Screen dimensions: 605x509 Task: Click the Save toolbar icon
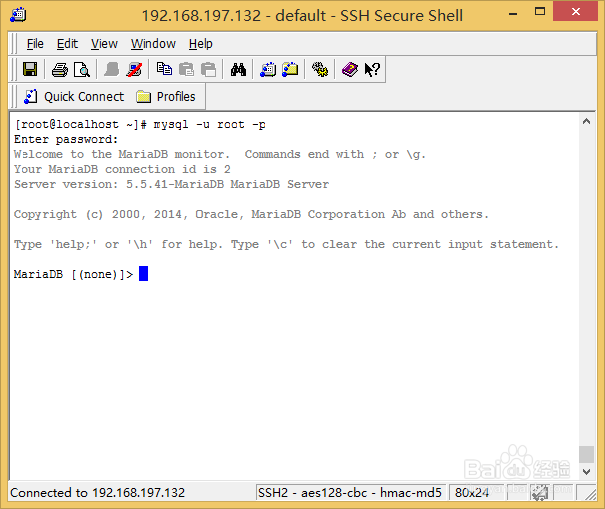(30, 69)
